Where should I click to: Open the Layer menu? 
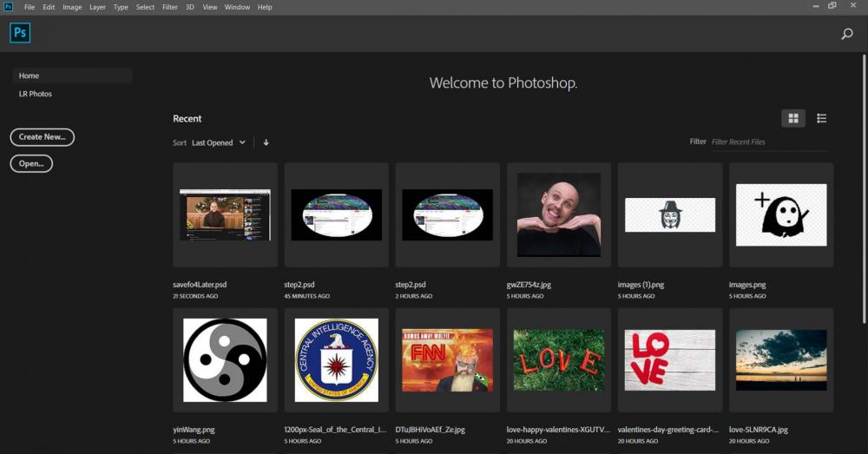97,7
